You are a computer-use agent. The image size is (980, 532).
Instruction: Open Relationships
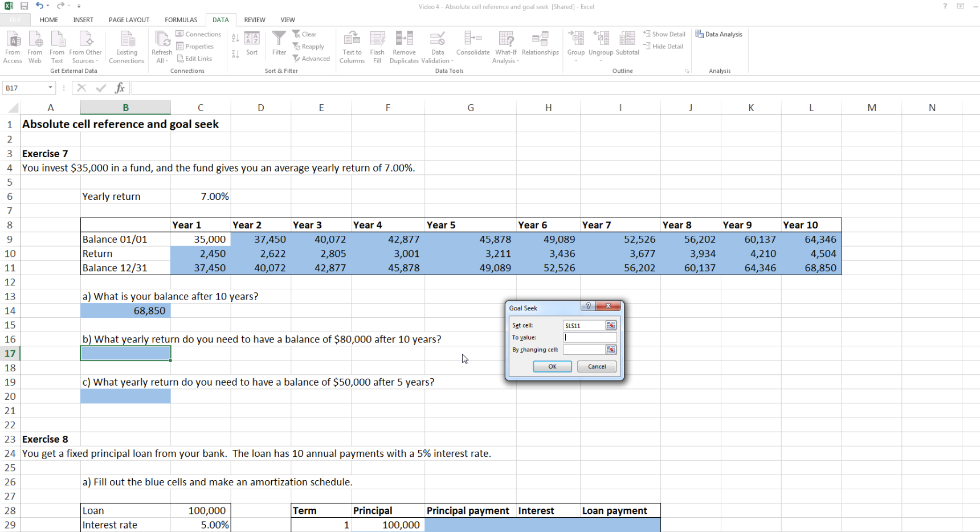540,44
